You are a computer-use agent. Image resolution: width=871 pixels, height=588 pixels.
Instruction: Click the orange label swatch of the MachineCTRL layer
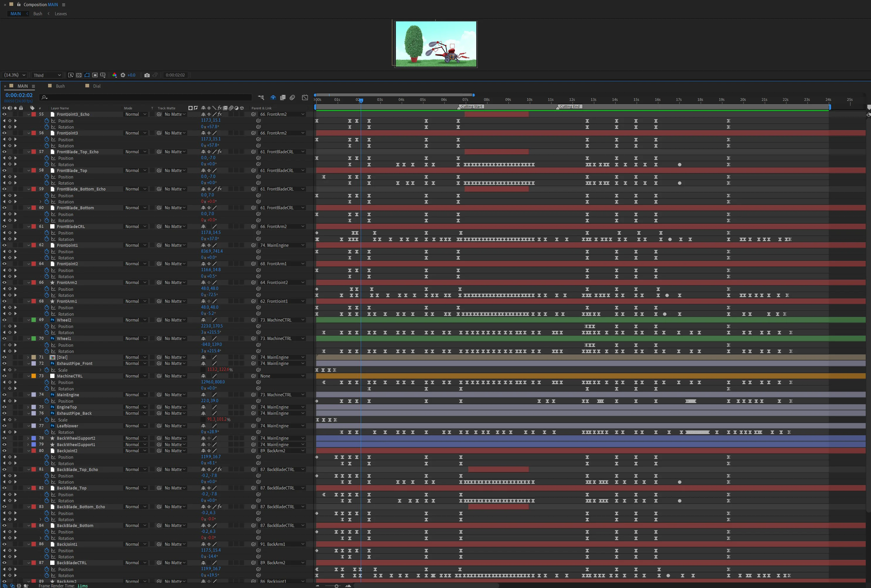(34, 376)
